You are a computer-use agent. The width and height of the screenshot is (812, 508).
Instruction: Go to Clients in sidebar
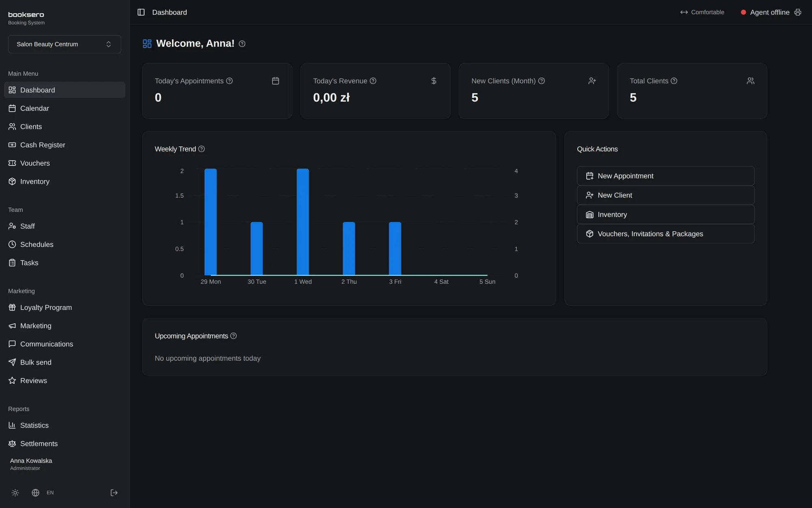pyautogui.click(x=65, y=126)
